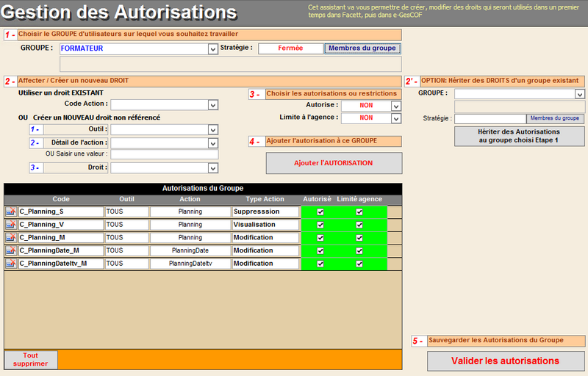
Task: Click the Ajouter l'AUTORISATION button
Action: click(334, 163)
